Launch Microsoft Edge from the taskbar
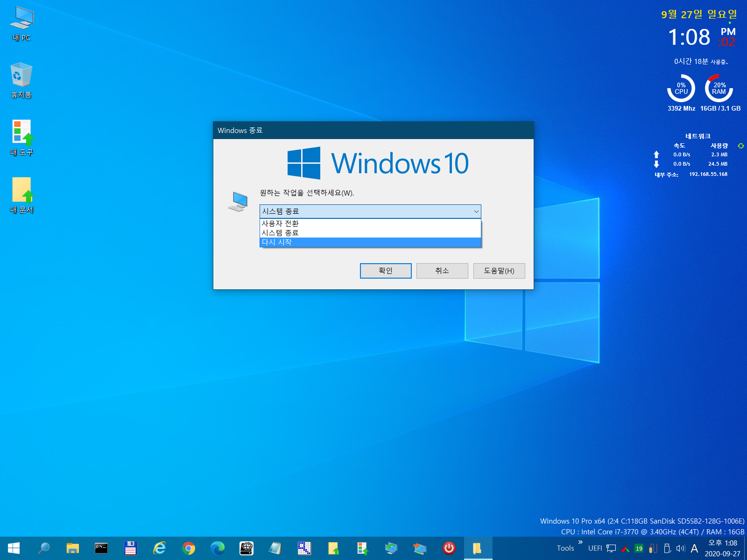The image size is (747, 560). click(x=218, y=548)
